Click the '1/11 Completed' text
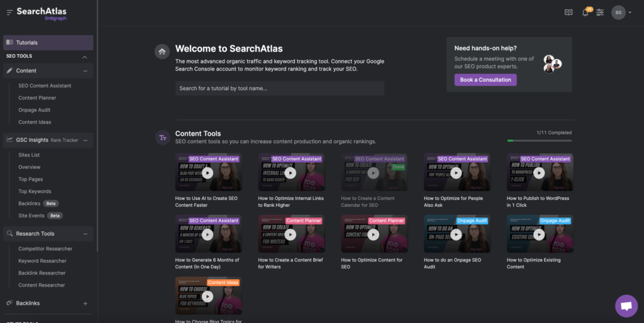 pos(554,133)
